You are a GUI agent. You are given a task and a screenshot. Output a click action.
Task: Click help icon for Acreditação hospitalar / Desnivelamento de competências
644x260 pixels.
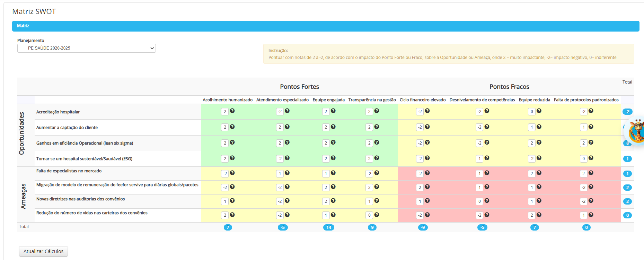487,111
